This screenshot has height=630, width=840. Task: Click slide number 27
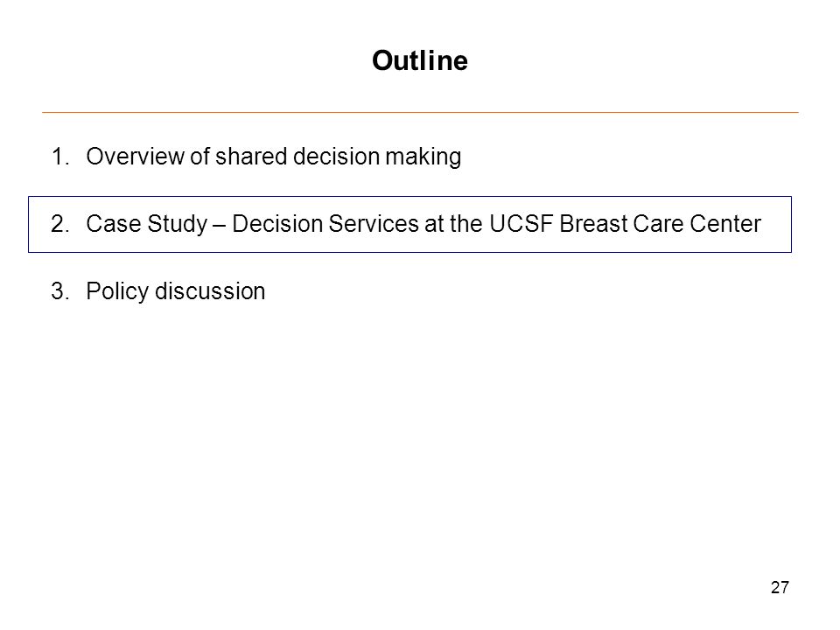[780, 588]
